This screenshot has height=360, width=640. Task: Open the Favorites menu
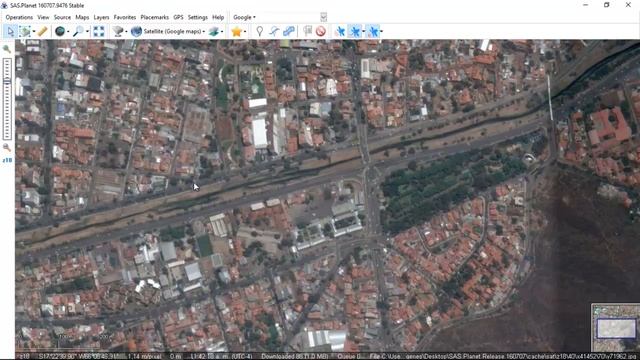click(x=124, y=17)
